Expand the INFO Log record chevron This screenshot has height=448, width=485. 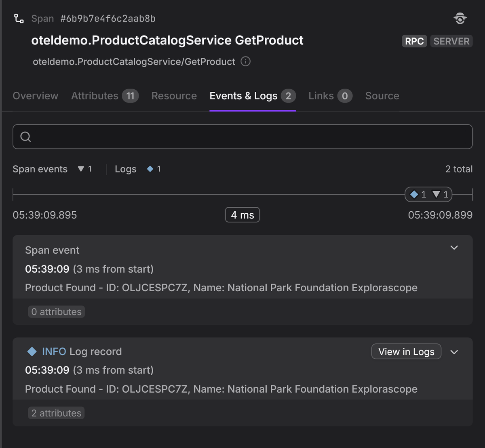pyautogui.click(x=454, y=352)
